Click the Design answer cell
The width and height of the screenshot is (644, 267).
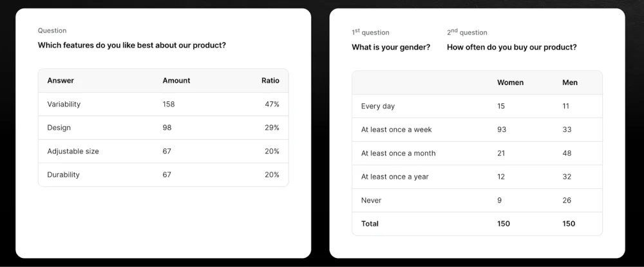pos(59,128)
